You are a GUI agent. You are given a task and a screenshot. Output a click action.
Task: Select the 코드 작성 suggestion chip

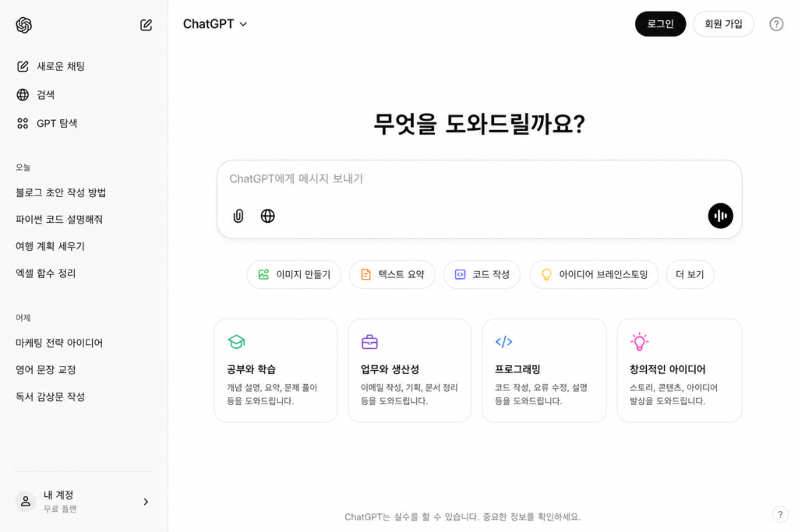tap(482, 275)
